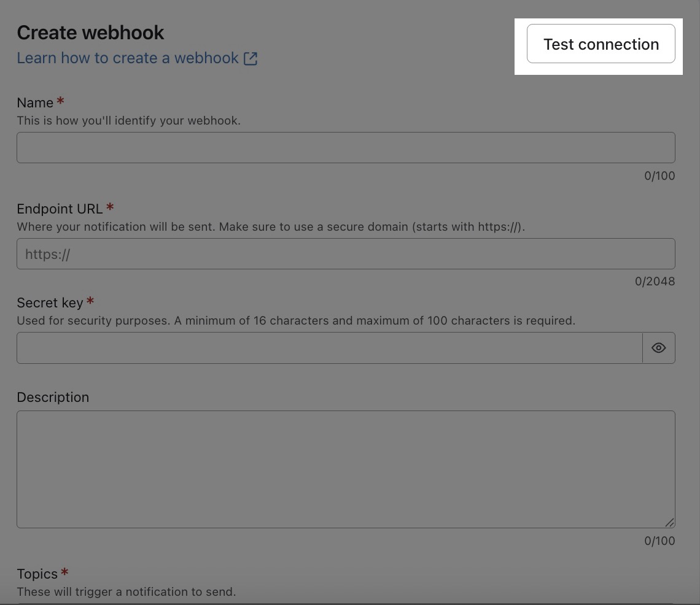Click the minimum 16 characters hint text

[x=295, y=321]
